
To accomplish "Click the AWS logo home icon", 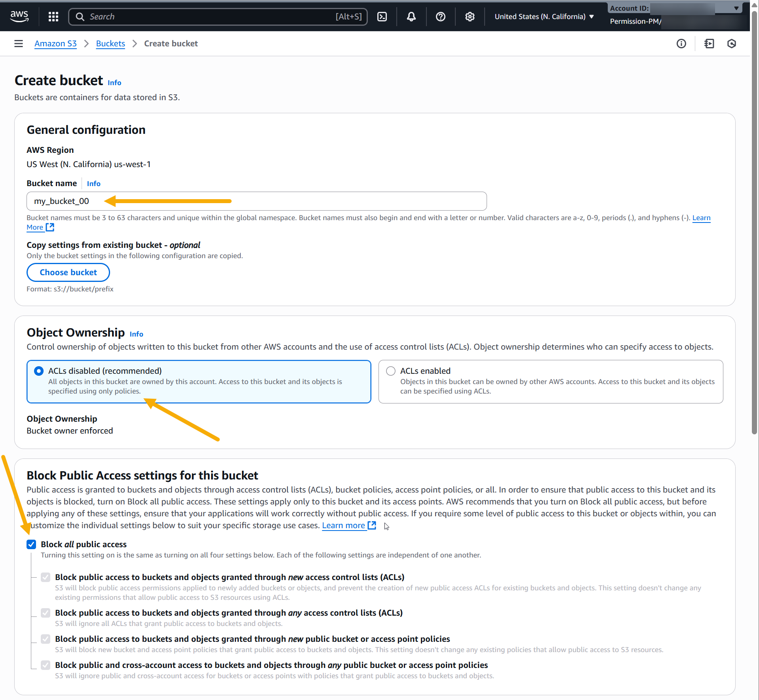I will click(x=19, y=16).
